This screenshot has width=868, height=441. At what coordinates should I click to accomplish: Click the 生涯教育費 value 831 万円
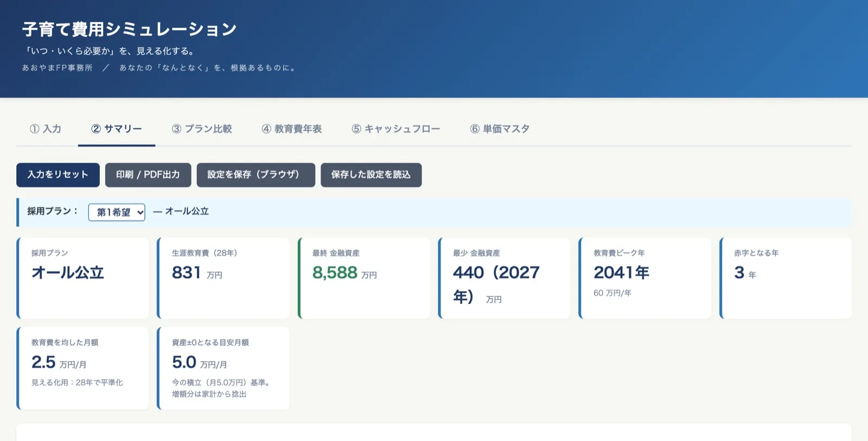click(x=197, y=273)
